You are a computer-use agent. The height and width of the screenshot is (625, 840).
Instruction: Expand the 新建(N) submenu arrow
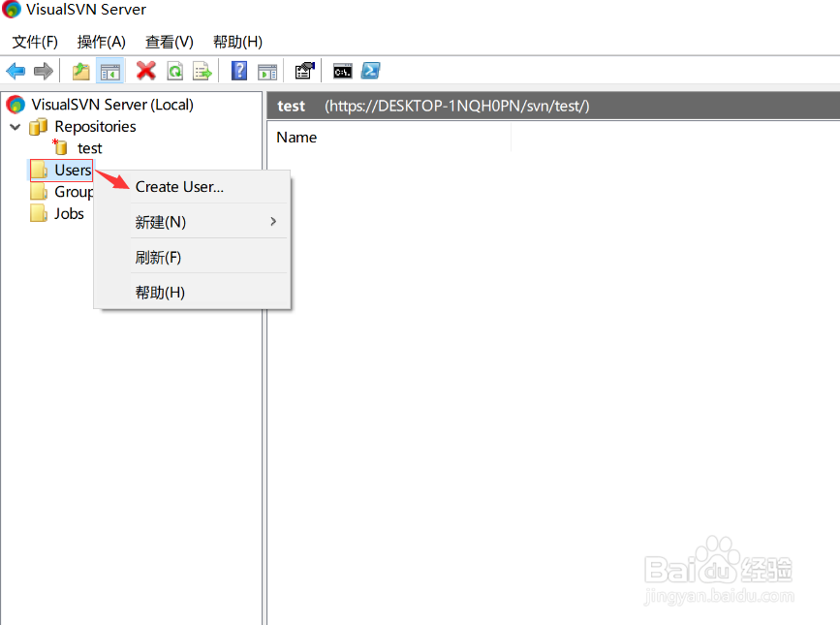tap(273, 221)
